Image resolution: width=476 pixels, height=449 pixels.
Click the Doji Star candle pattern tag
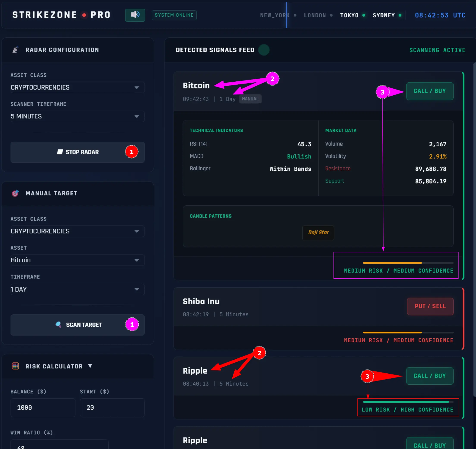318,233
